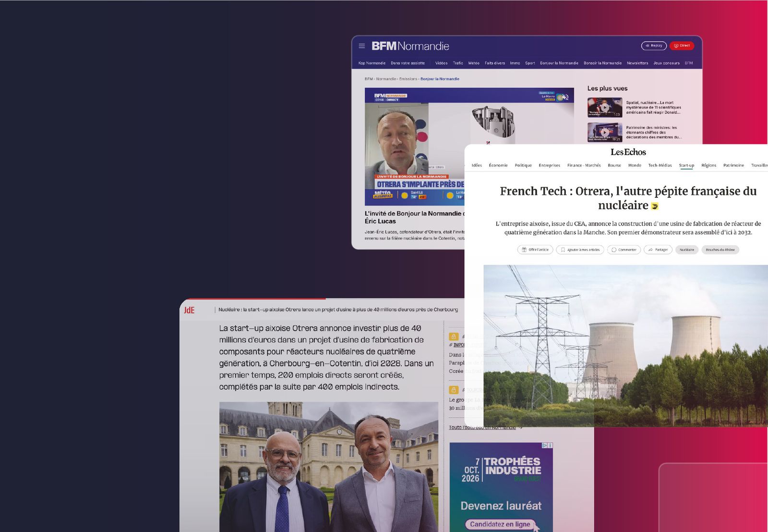Open the BFM Normandie hamburger menu
This screenshot has width=768, height=532.
(x=362, y=46)
